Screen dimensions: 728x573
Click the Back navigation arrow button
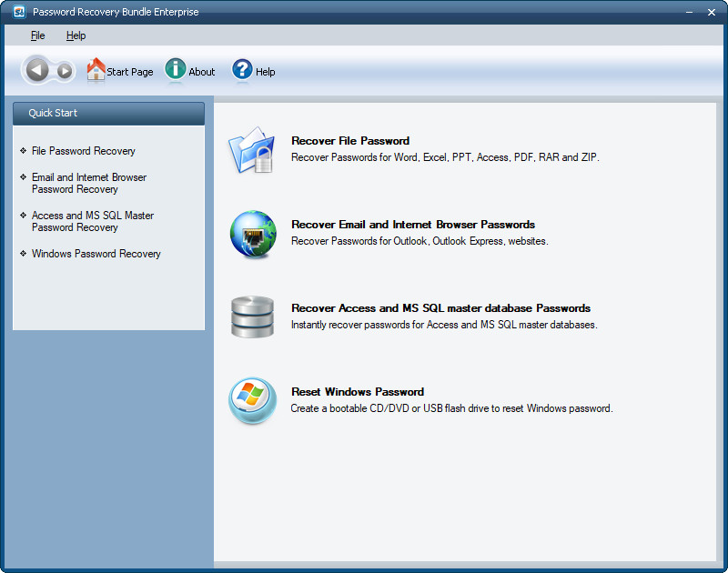36,71
